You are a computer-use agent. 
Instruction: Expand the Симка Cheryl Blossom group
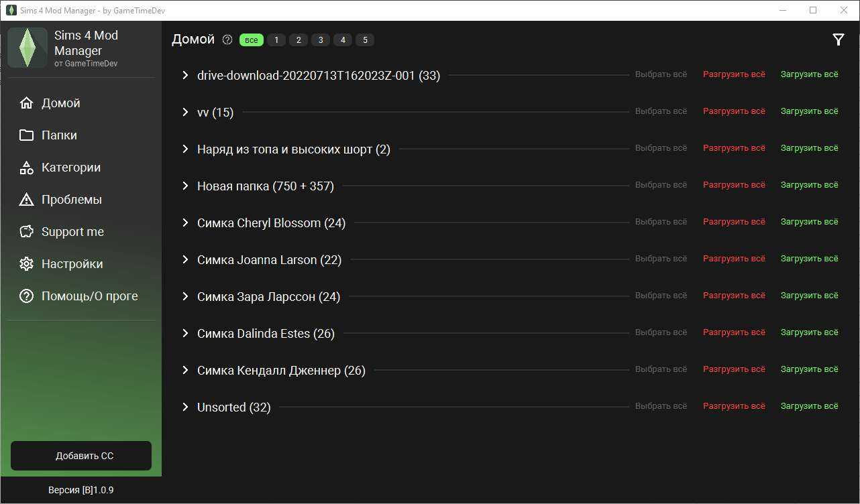(x=186, y=223)
